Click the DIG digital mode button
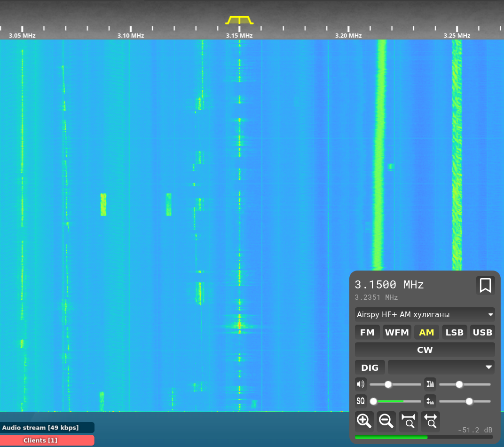 click(370, 367)
